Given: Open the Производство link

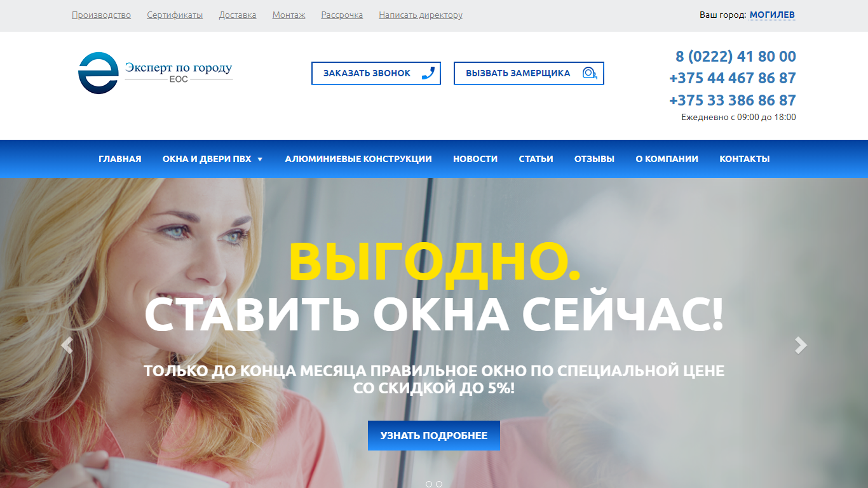Looking at the screenshot, I should point(101,15).
